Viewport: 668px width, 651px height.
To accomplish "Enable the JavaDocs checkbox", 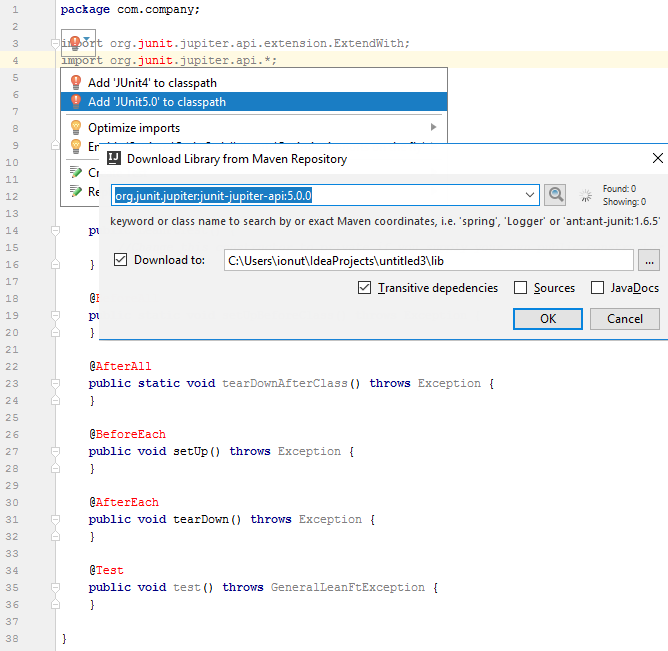I will 597,288.
